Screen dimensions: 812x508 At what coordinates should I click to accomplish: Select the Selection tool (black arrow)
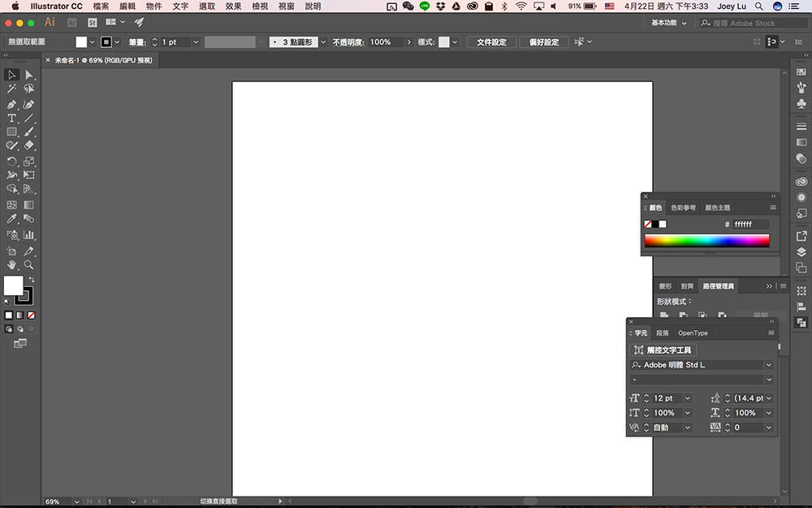(12, 75)
